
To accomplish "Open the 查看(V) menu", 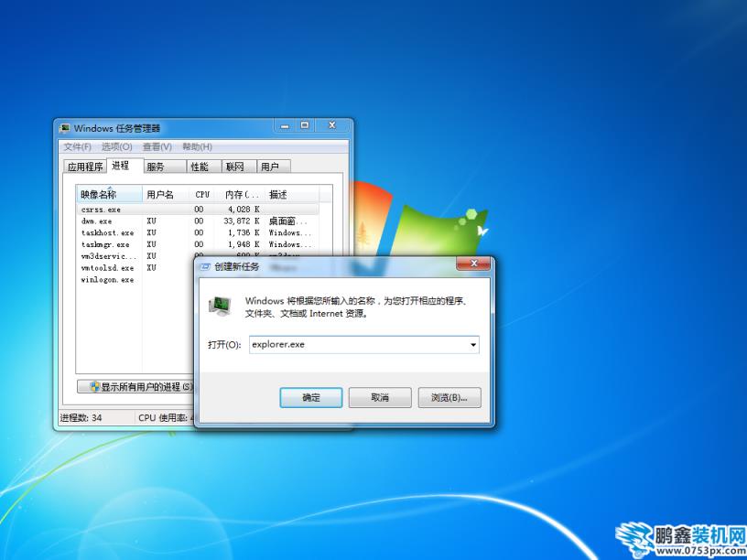I will pyautogui.click(x=157, y=146).
